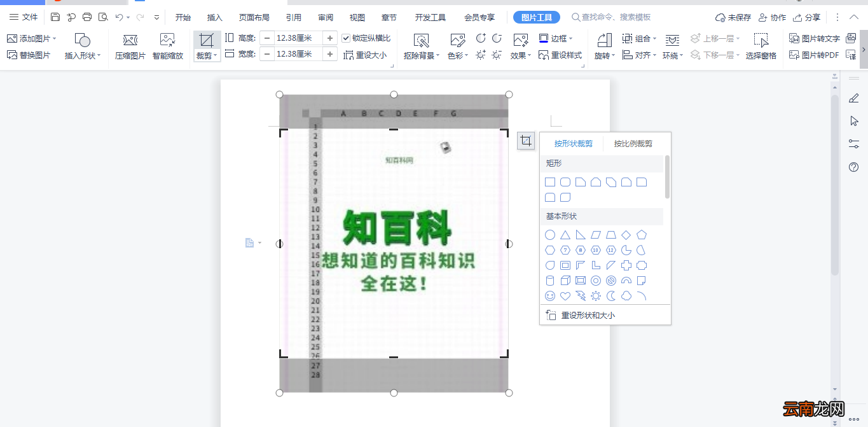Open the color (色彩) dropdown
This screenshot has width=868, height=427.
(x=458, y=55)
